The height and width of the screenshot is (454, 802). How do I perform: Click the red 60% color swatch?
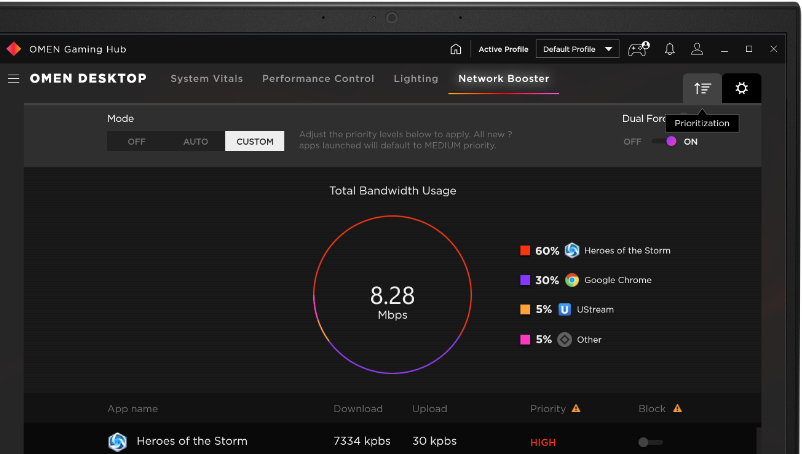pyautogui.click(x=525, y=251)
